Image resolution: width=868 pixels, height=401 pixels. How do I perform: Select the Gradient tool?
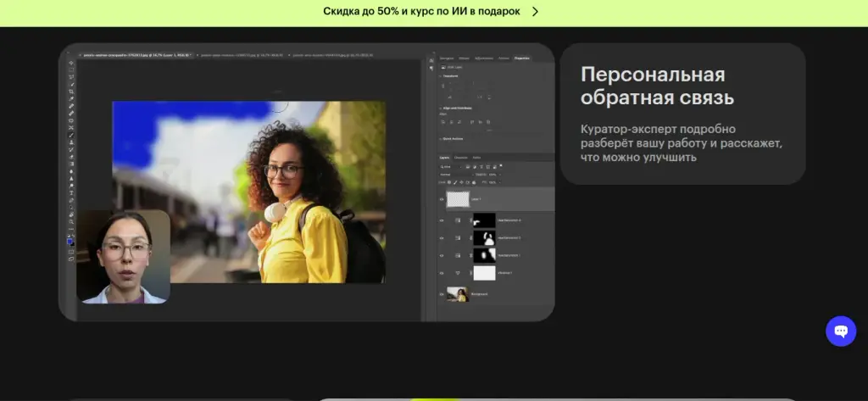[x=71, y=164]
